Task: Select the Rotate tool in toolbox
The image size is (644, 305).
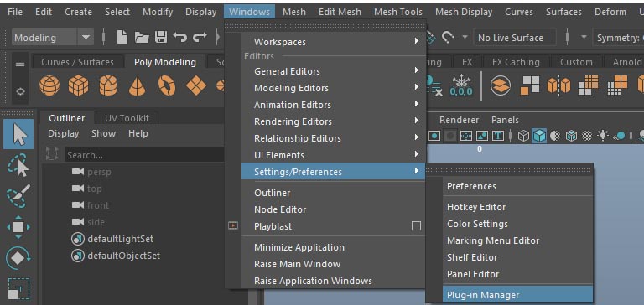Action: (x=18, y=259)
